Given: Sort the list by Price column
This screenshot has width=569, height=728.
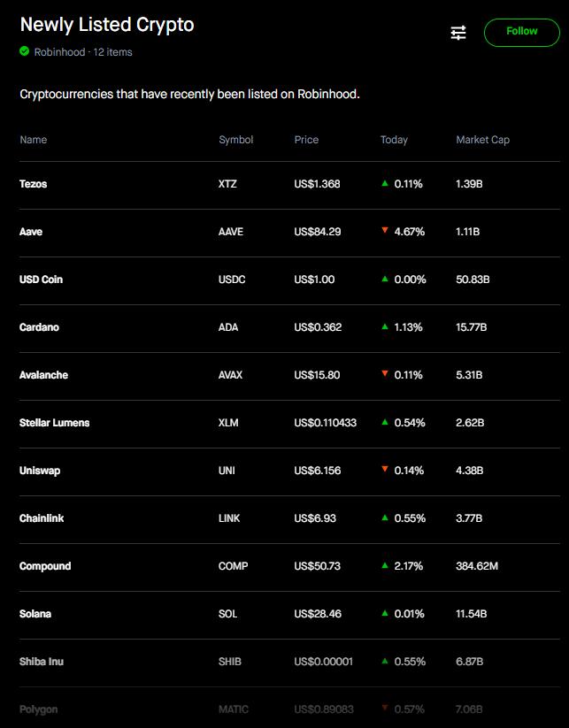Looking at the screenshot, I should pos(305,139).
